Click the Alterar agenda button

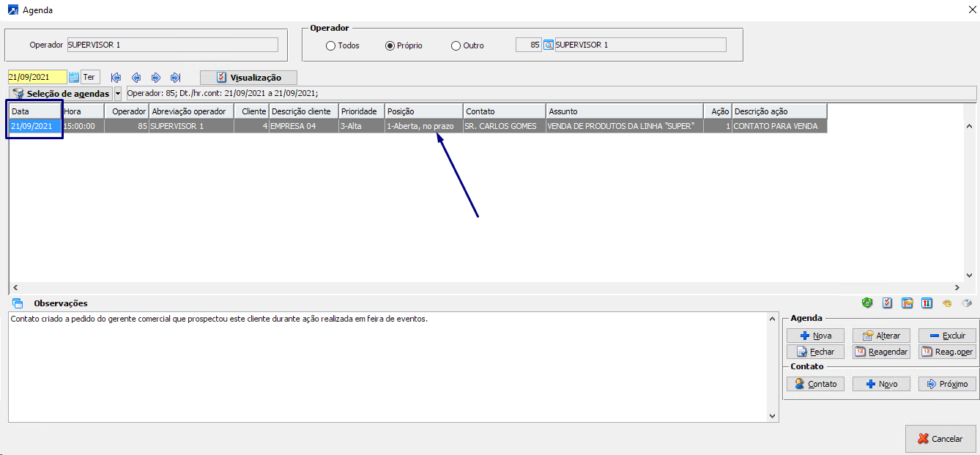pos(881,335)
